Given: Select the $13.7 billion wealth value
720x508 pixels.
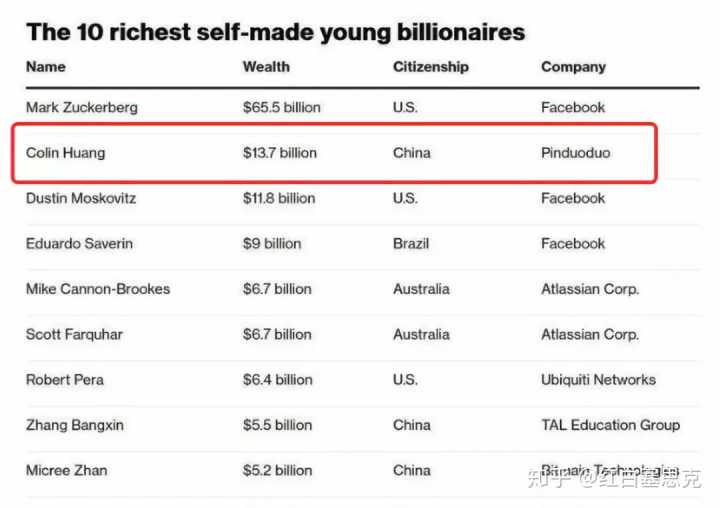Looking at the screenshot, I should point(279,153).
